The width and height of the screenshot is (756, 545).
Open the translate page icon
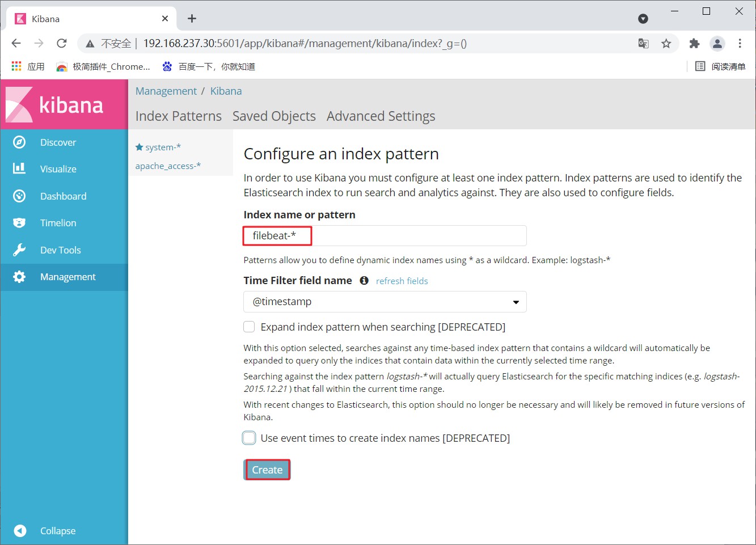(x=643, y=43)
